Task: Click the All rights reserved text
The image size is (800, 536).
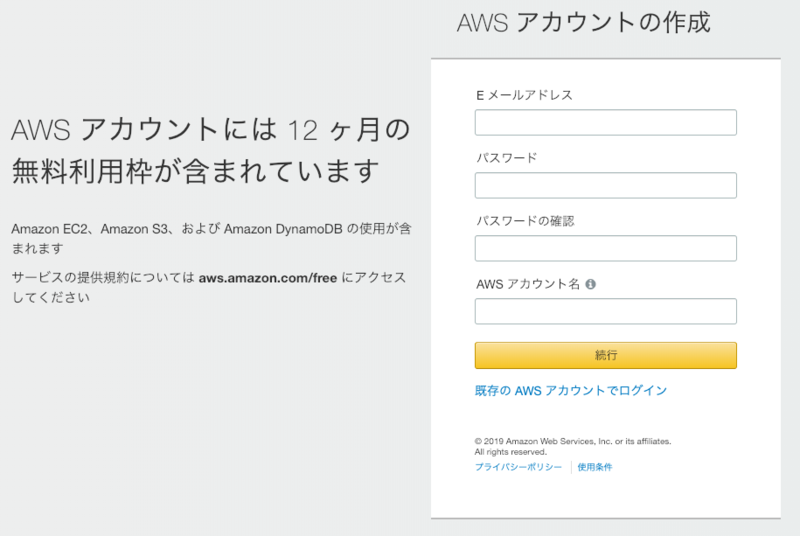Action: tap(510, 452)
